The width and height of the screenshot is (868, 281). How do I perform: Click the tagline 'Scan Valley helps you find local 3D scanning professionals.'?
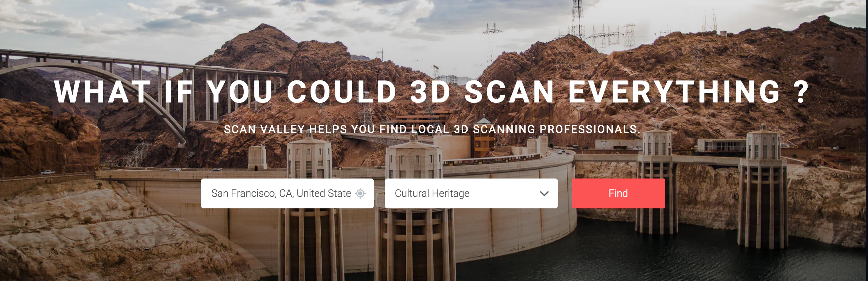coord(432,129)
